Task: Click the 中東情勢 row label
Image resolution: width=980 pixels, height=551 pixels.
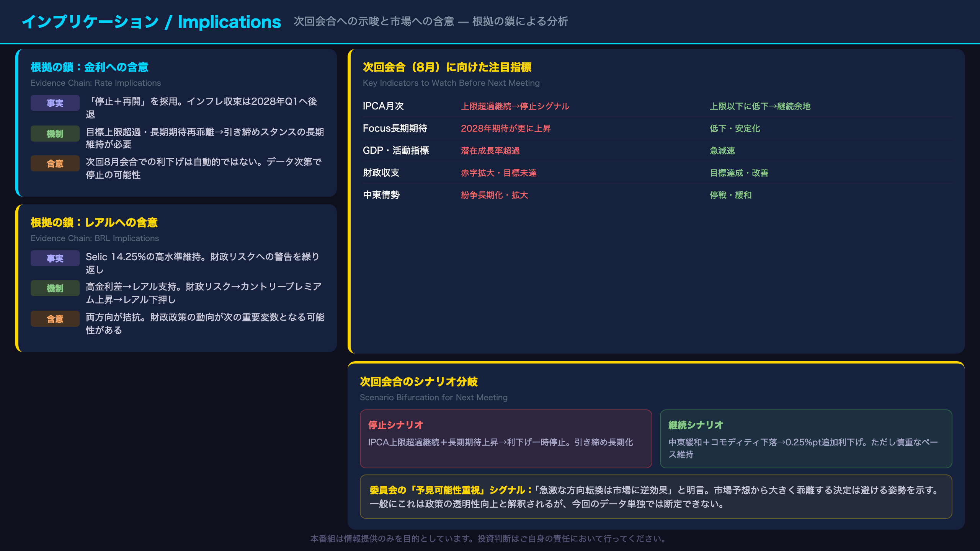Action: (x=381, y=195)
